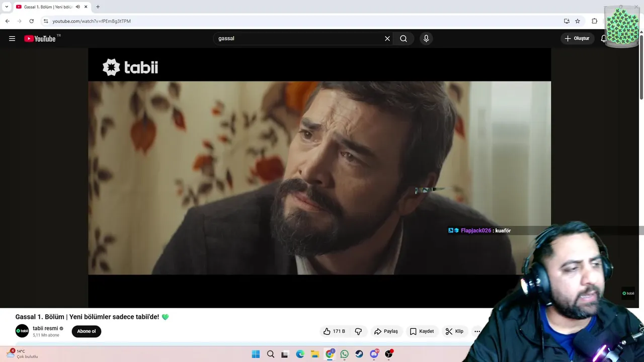Image resolution: width=644 pixels, height=362 pixels.
Task: Click the video title Gassal 1. Bölüm
Action: coord(88,317)
